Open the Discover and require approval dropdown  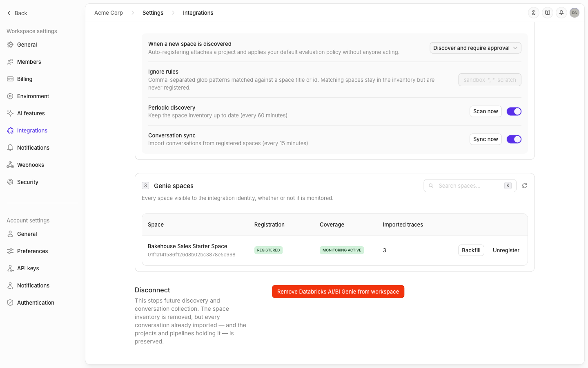[x=475, y=48]
